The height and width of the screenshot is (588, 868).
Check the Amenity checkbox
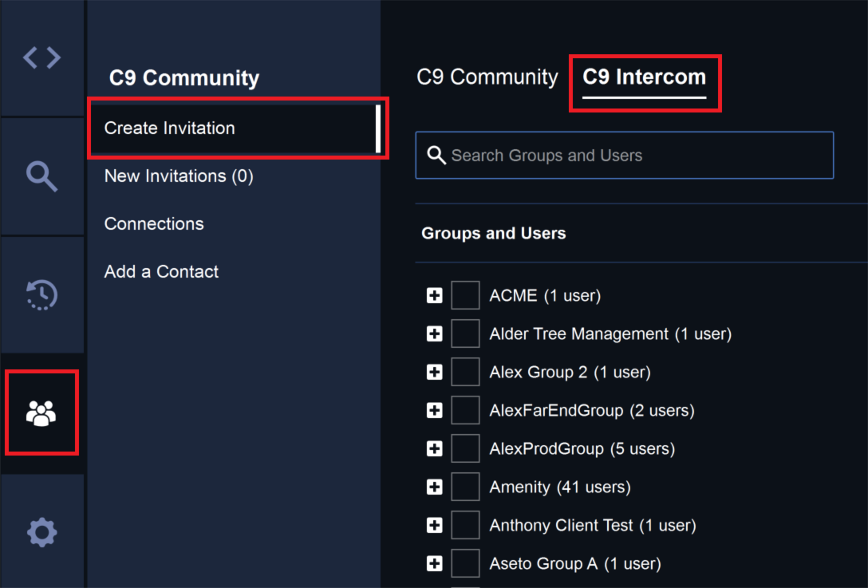(x=465, y=487)
